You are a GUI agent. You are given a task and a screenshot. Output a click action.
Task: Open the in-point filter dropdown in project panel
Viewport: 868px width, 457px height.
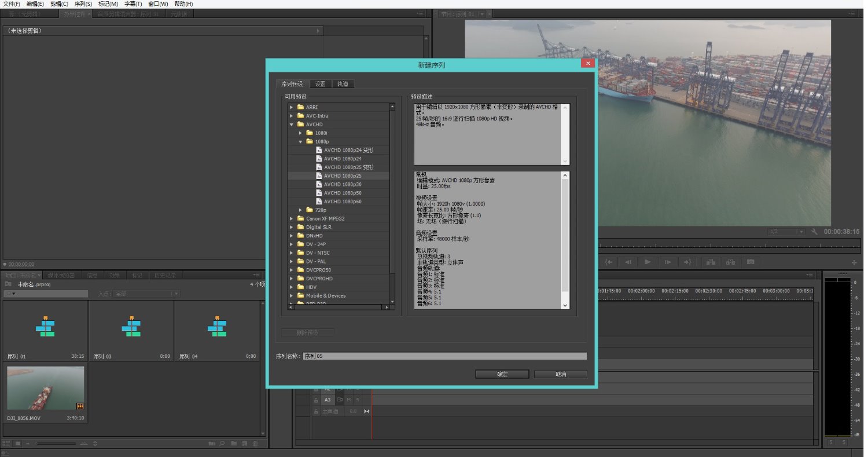(x=147, y=294)
